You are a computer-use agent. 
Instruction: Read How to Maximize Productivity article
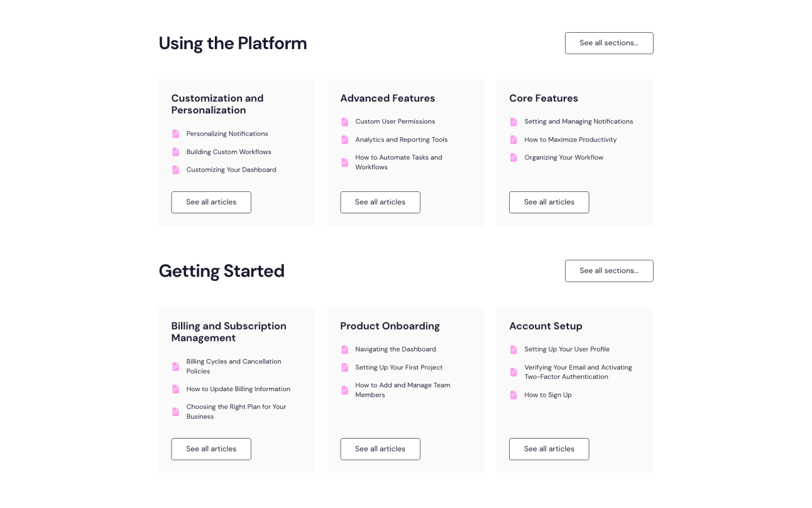click(x=570, y=140)
